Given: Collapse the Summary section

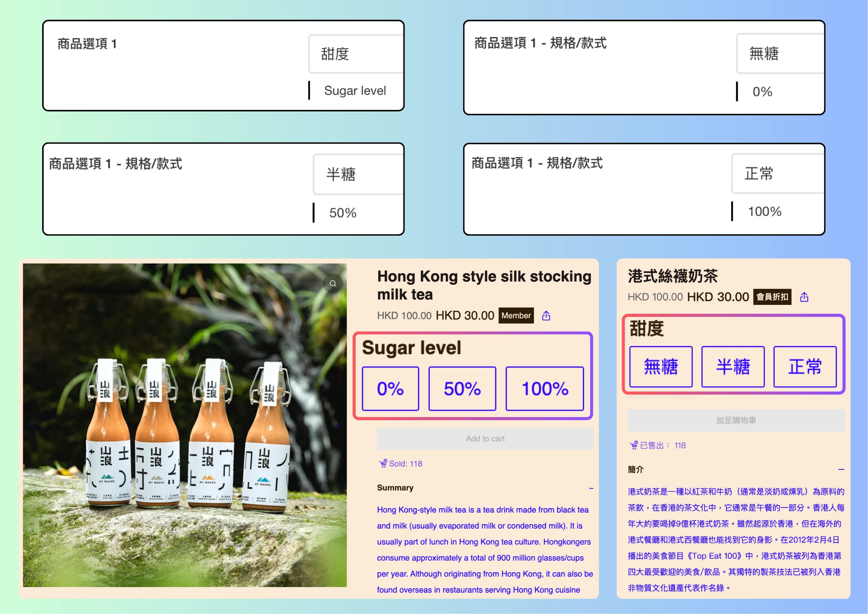Looking at the screenshot, I should [x=591, y=488].
